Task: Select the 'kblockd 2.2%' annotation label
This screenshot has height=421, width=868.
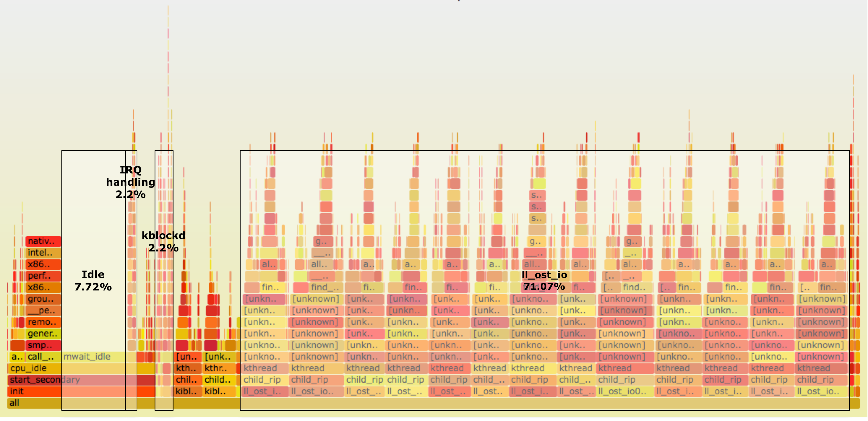Action: [x=163, y=242]
